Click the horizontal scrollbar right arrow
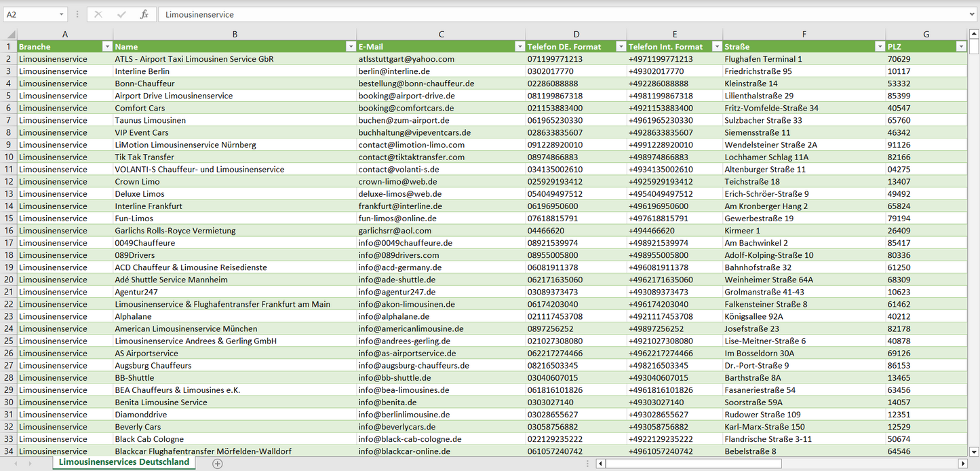The height and width of the screenshot is (471, 980). (x=962, y=464)
